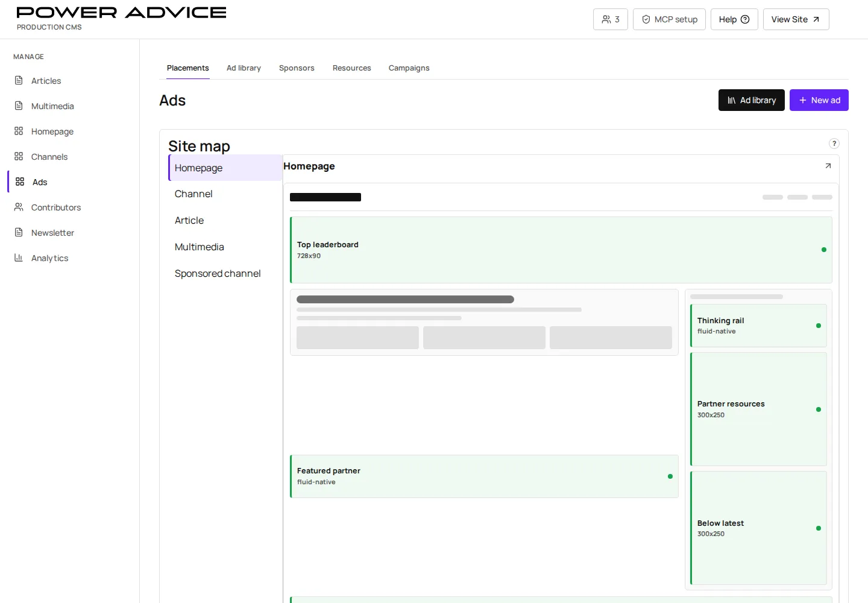Click the Analytics chart icon in sidebar

(19, 257)
